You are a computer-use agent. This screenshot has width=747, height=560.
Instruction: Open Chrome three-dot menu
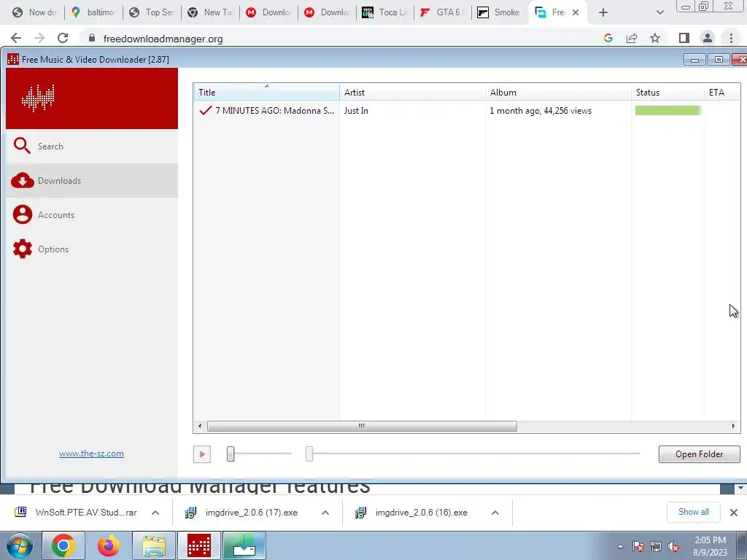click(x=731, y=38)
